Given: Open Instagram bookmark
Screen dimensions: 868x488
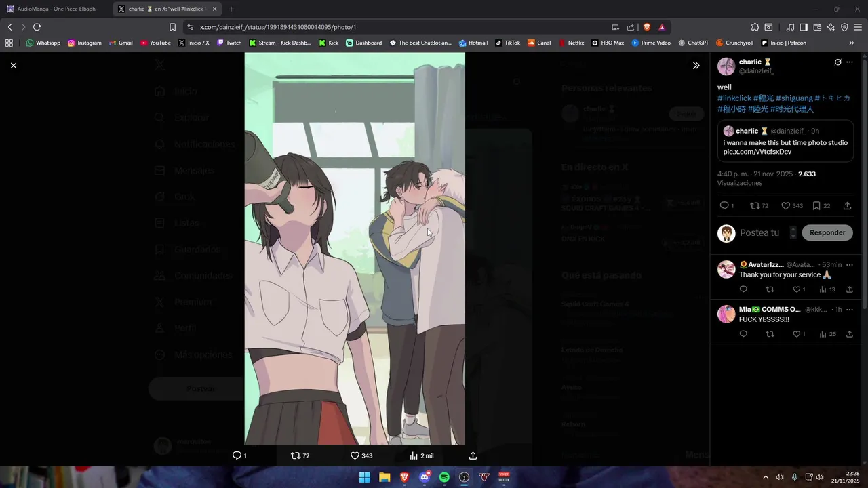Looking at the screenshot, I should point(85,43).
